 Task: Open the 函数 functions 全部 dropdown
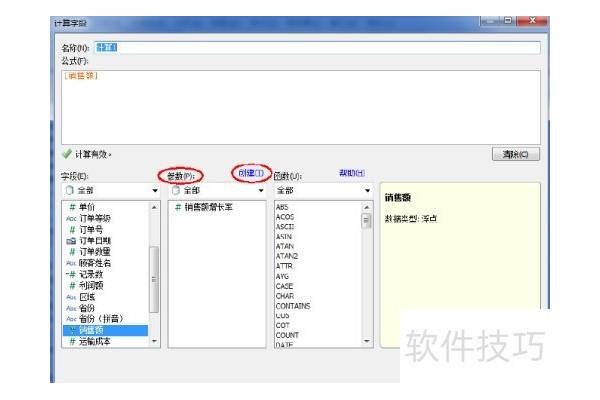[x=323, y=190]
